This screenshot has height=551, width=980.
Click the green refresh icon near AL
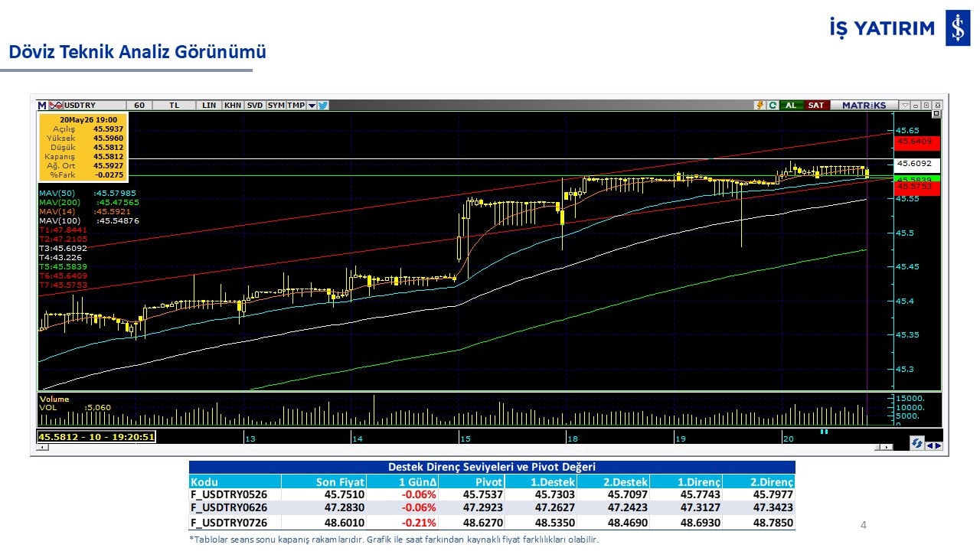[x=773, y=106]
